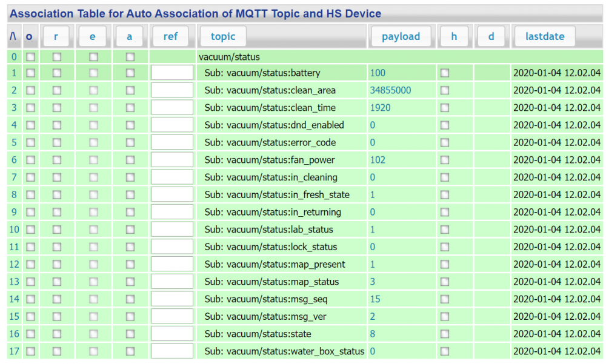Click the "topic" column header button
The height and width of the screenshot is (364, 606).
click(x=222, y=36)
